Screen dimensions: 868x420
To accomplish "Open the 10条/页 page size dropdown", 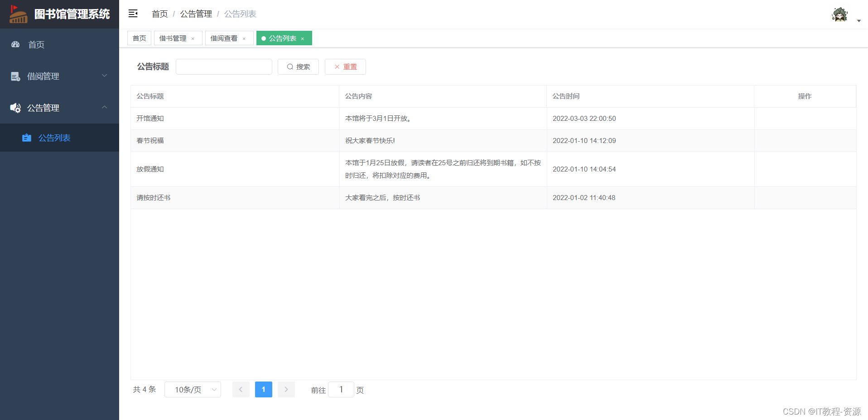I will click(193, 390).
